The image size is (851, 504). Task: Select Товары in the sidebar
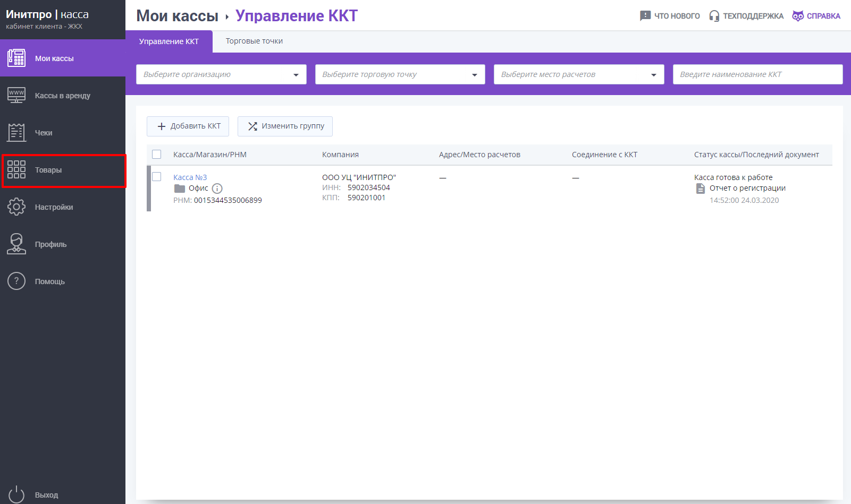pos(63,170)
